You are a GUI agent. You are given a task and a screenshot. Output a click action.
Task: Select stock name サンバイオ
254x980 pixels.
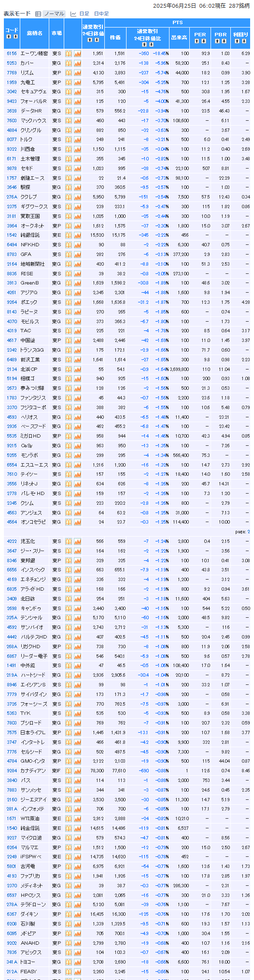click(32, 627)
